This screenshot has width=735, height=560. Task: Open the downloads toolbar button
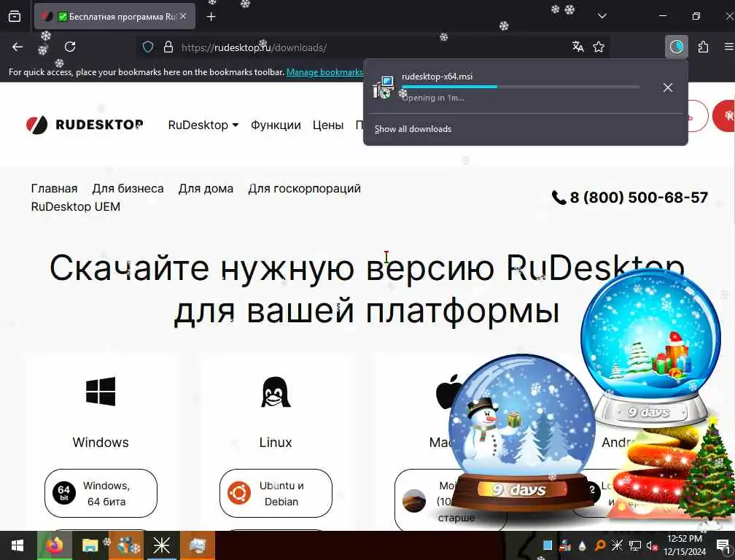tap(677, 47)
